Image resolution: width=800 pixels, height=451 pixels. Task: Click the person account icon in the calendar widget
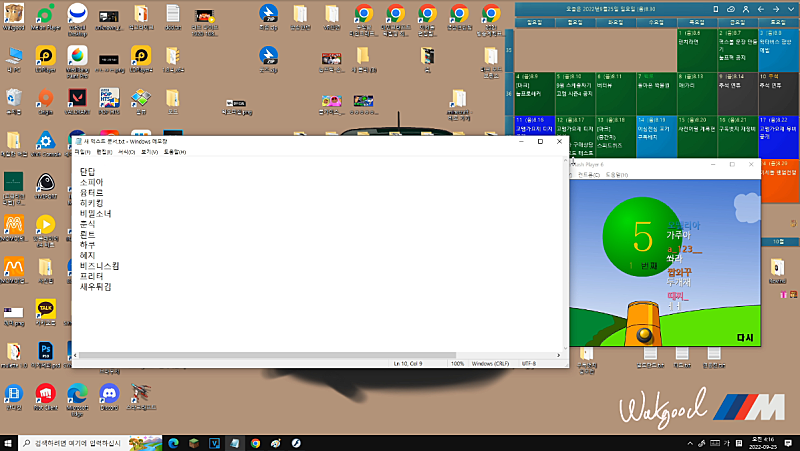tap(745, 9)
